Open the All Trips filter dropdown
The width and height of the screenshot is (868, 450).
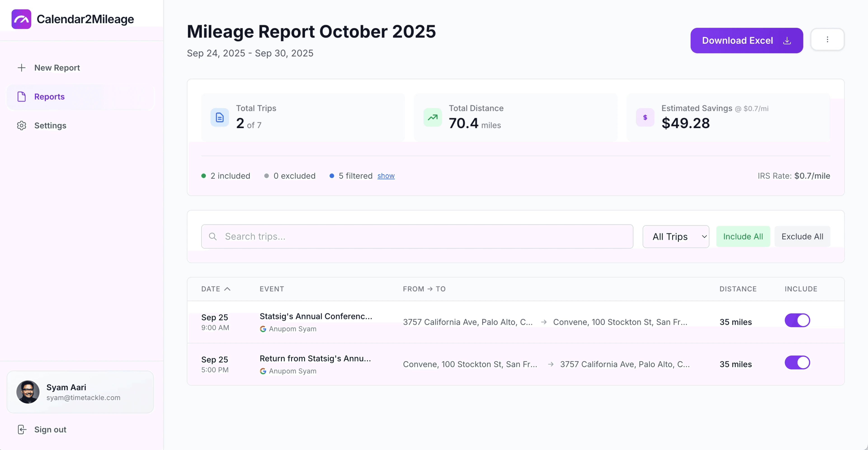click(x=676, y=236)
